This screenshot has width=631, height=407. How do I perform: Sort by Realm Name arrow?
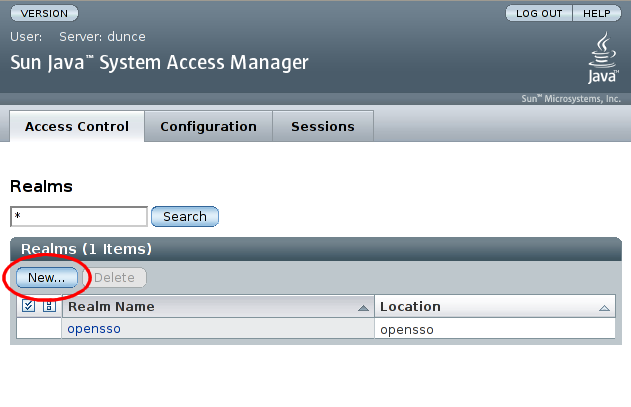[363, 308]
